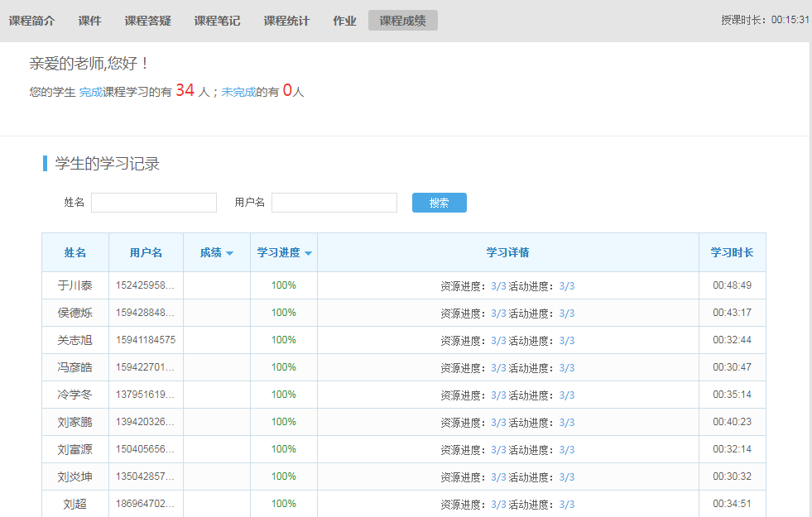This screenshot has height=517, width=812.
Task: Click the 未完成 link in summary
Action: click(x=238, y=93)
